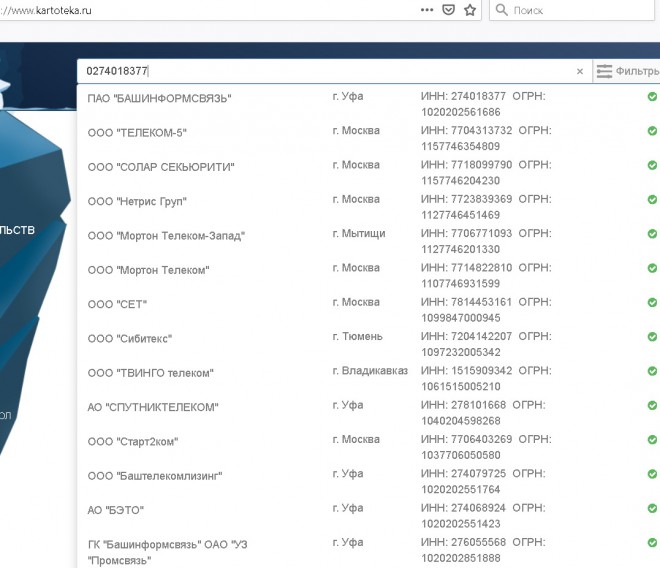This screenshot has width=660, height=568.
Task: Open ООО "СОЛАР СЕКЬЮРИТИ" result
Action: pos(161,167)
